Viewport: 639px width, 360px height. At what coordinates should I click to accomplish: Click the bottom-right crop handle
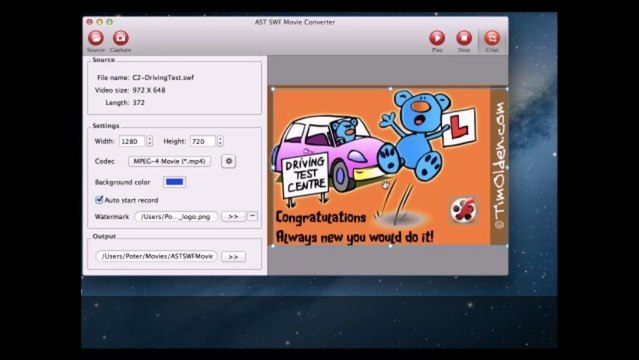click(x=507, y=246)
